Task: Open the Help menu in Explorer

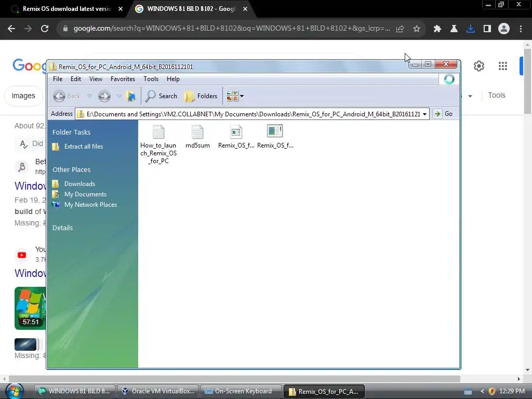Action: tap(173, 79)
